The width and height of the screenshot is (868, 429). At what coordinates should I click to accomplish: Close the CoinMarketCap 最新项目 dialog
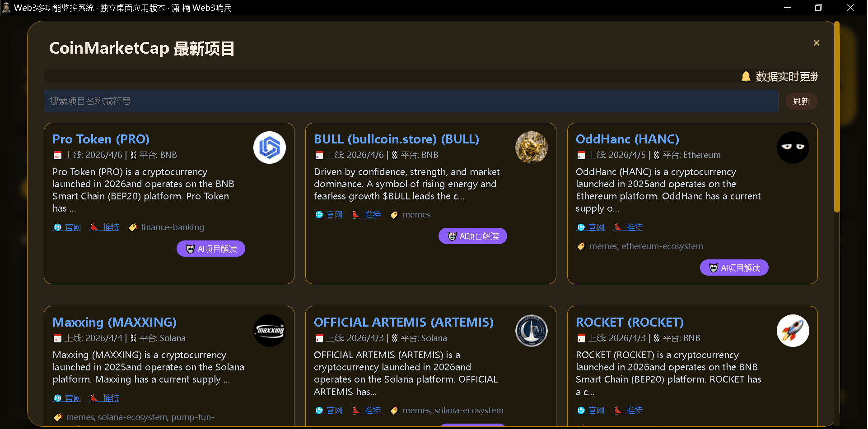[x=816, y=43]
